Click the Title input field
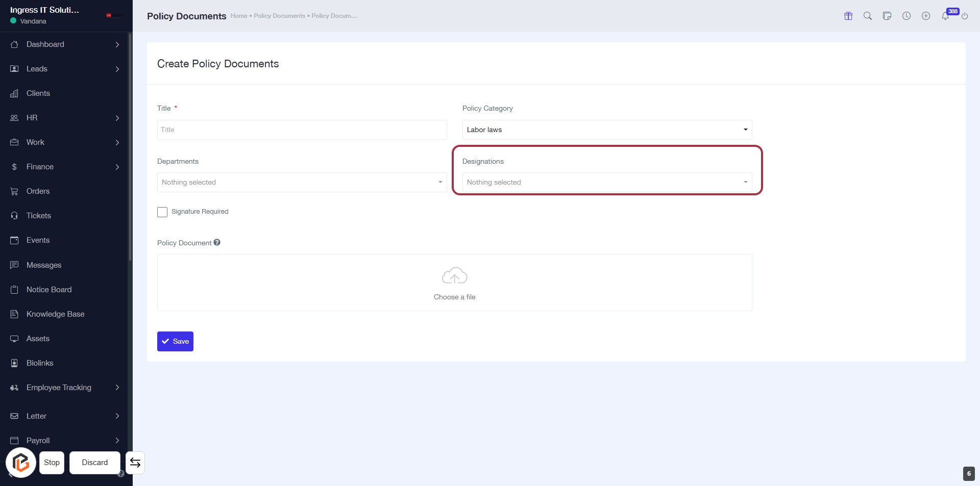The width and height of the screenshot is (980, 486). [x=302, y=130]
